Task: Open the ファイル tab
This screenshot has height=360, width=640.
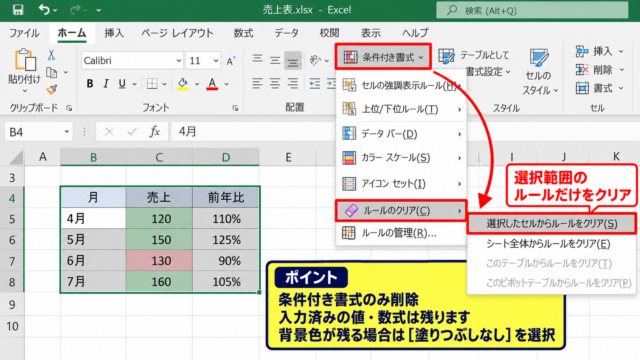Action: tap(24, 33)
